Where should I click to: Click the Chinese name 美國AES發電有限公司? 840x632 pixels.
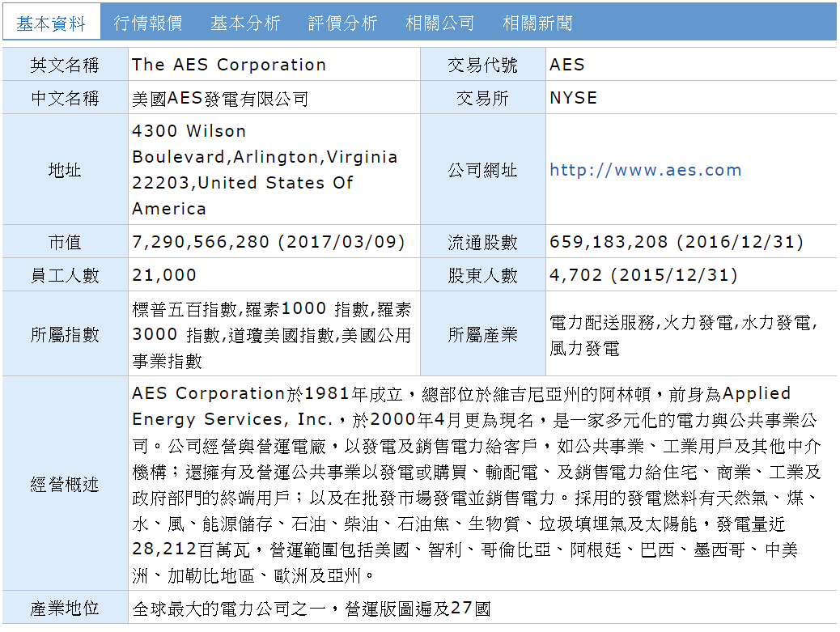coord(220,98)
